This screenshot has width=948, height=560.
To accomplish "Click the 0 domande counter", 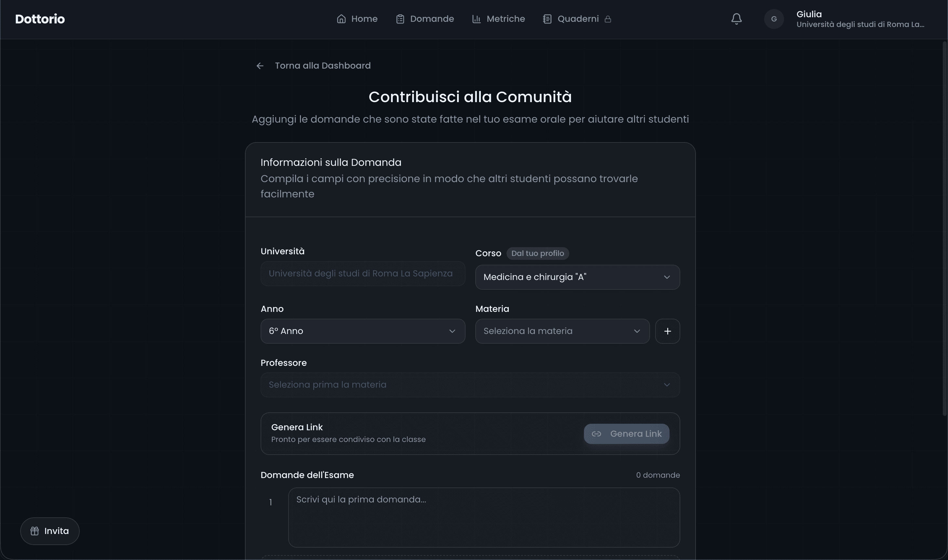I will pos(658,475).
